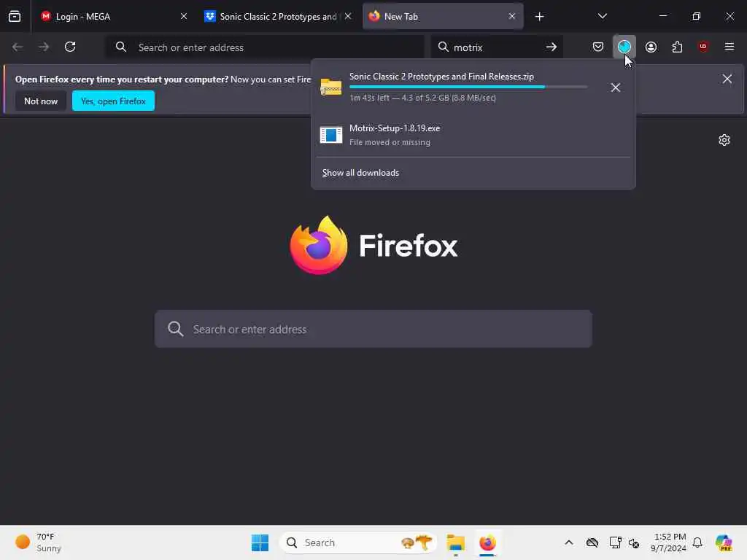Image resolution: width=747 pixels, height=560 pixels.
Task: Expand the hidden system tray icons
Action: [569, 542]
